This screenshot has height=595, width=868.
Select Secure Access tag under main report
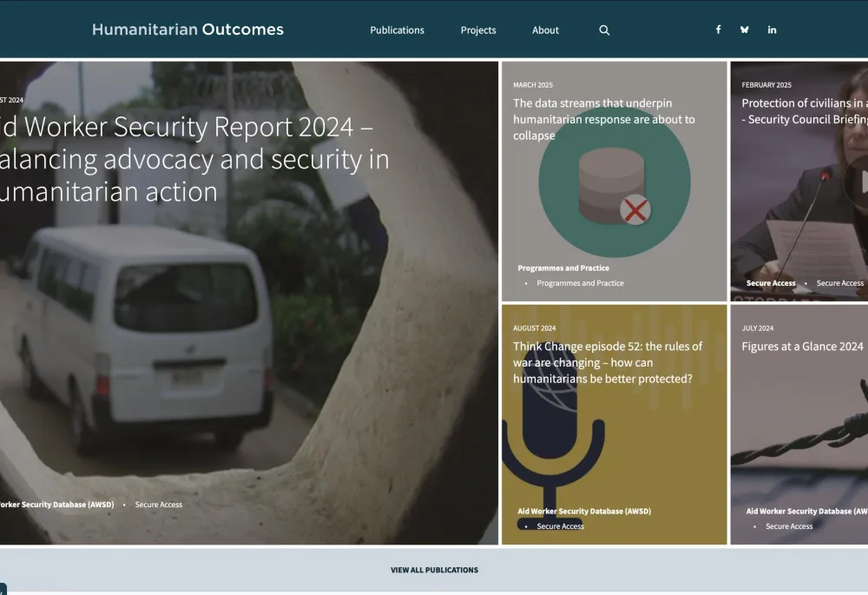[158, 505]
